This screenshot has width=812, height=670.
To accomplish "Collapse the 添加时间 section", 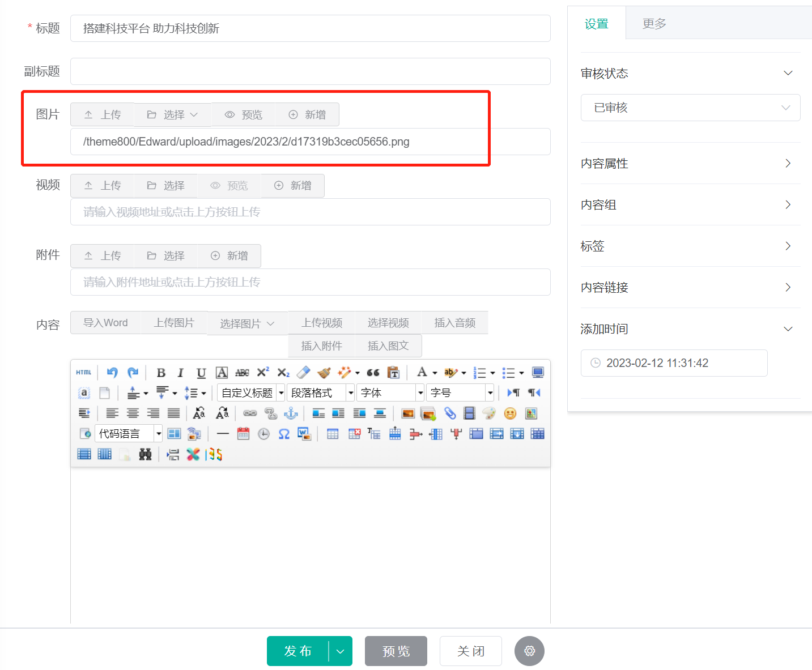I will tap(690, 329).
